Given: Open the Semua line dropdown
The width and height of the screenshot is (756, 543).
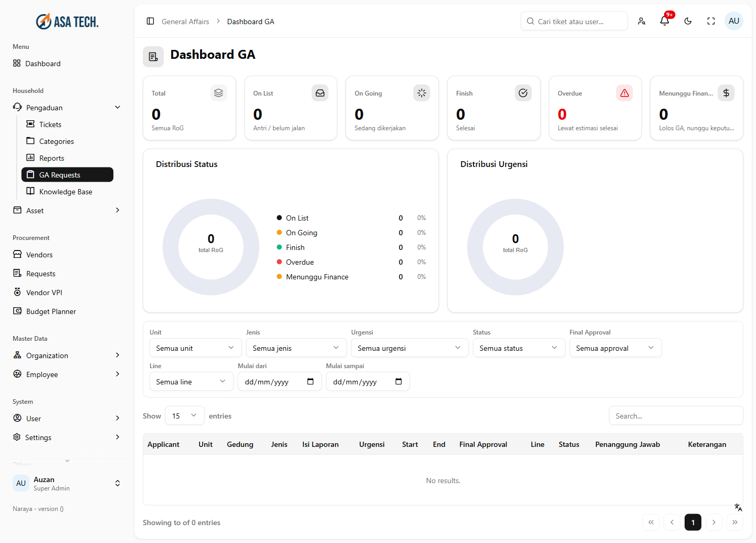Looking at the screenshot, I should [191, 381].
